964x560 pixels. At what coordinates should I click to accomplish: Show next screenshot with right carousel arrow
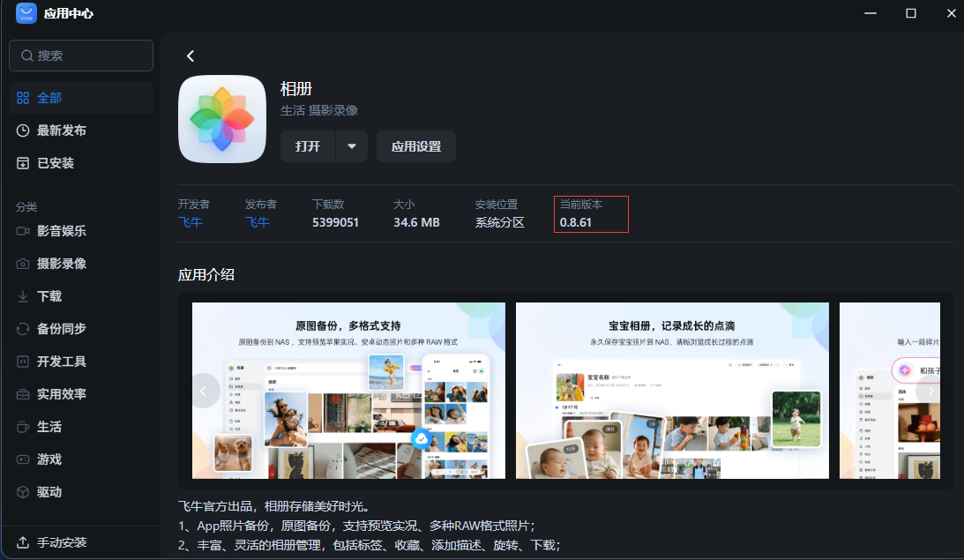930,391
